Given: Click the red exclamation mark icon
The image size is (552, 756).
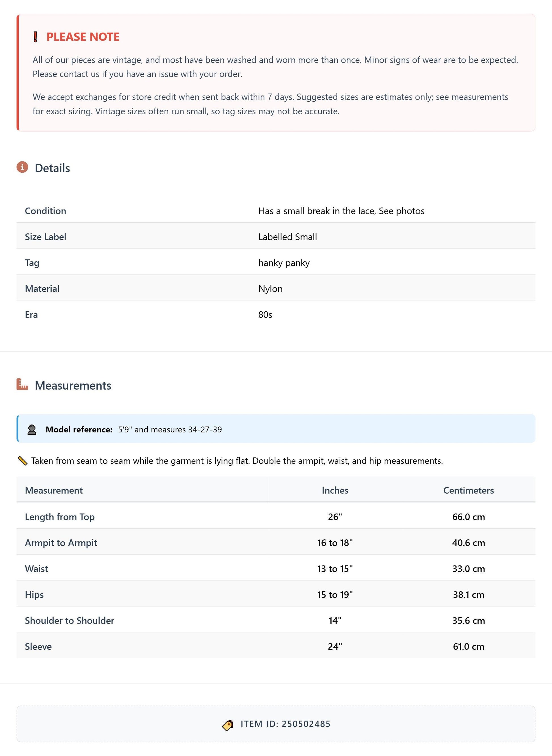Looking at the screenshot, I should tap(35, 37).
